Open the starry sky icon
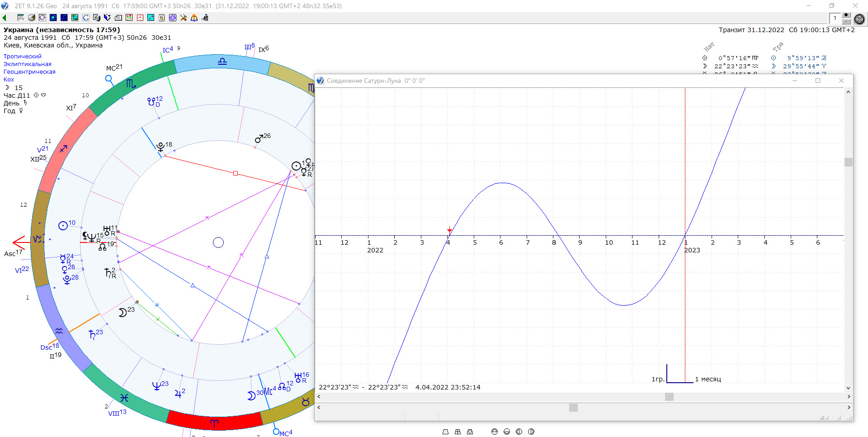The width and height of the screenshot is (868, 437). point(64,18)
